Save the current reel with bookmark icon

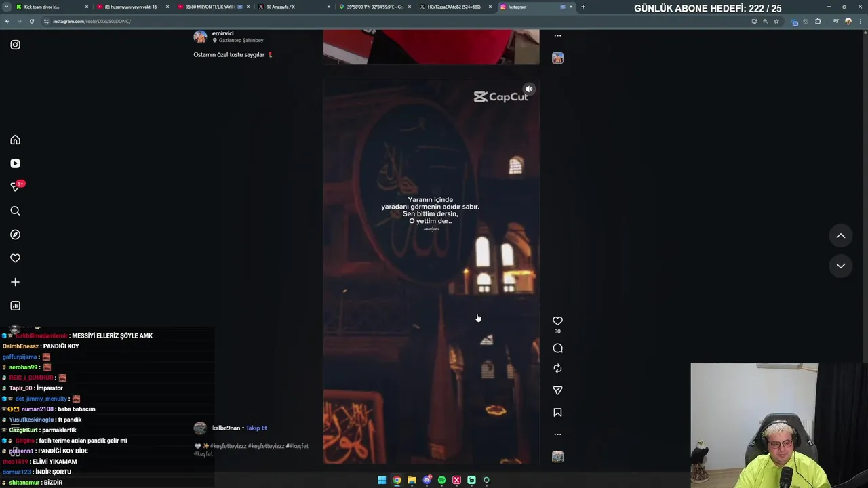point(557,412)
